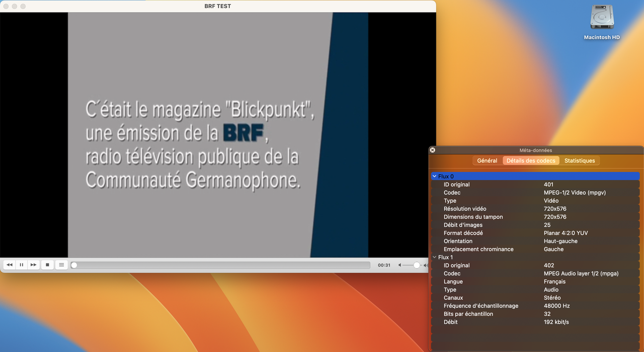Select 'Emplacement chrominance' row label

tap(478, 249)
